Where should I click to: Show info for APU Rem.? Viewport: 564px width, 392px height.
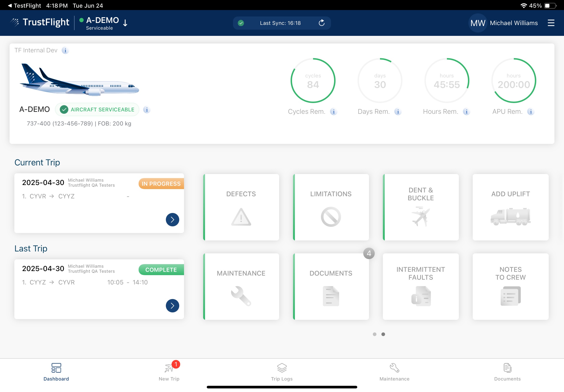click(x=531, y=112)
